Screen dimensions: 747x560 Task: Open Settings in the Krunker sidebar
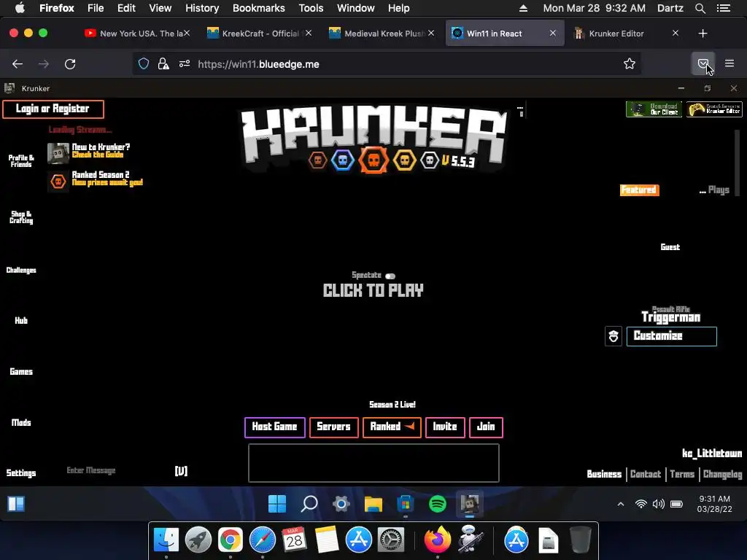(21, 472)
